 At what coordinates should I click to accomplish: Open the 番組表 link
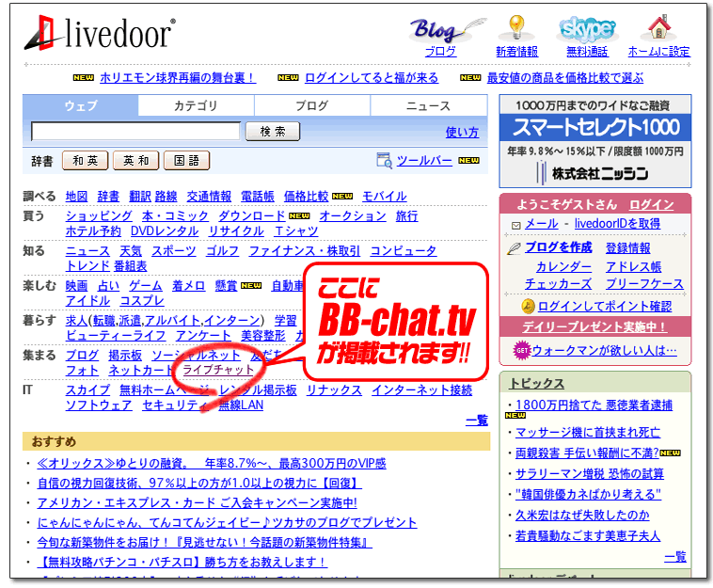tap(131, 266)
